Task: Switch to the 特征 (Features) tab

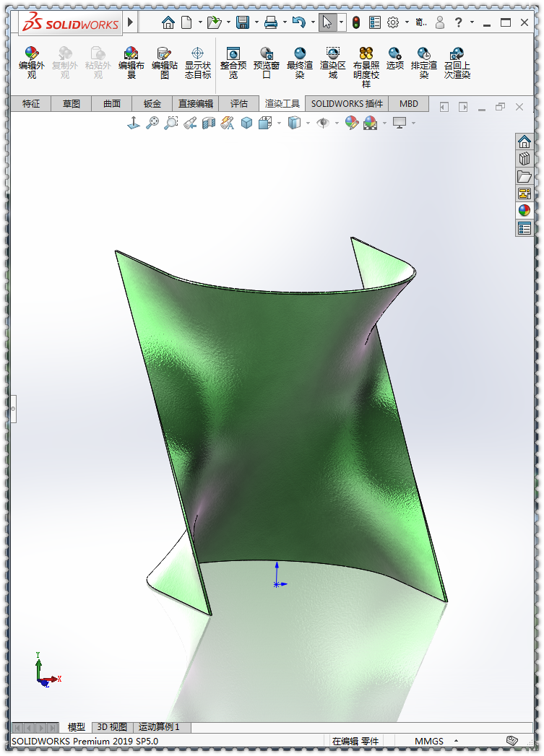Action: (31, 104)
